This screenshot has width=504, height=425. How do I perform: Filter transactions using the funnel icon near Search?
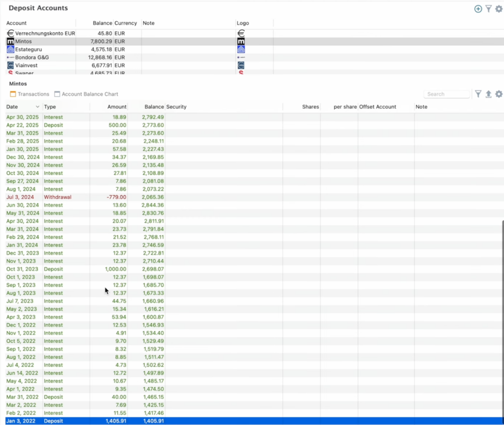pyautogui.click(x=478, y=94)
